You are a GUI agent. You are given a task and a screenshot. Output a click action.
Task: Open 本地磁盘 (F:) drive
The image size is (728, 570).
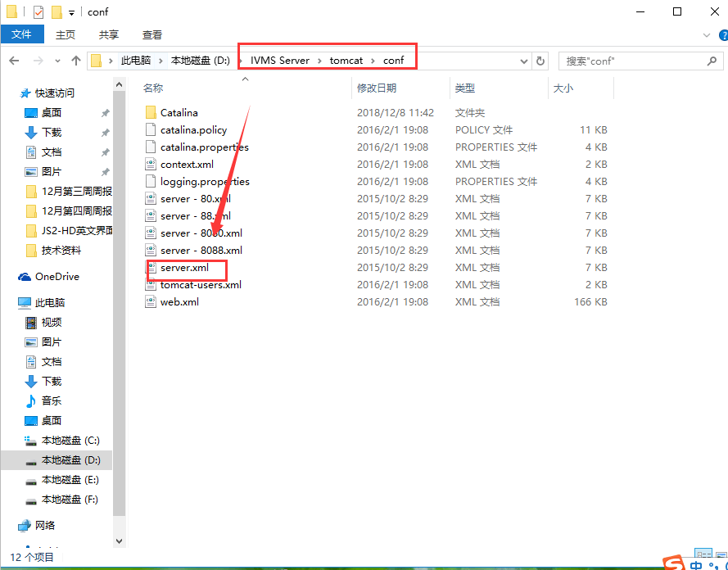pos(70,500)
